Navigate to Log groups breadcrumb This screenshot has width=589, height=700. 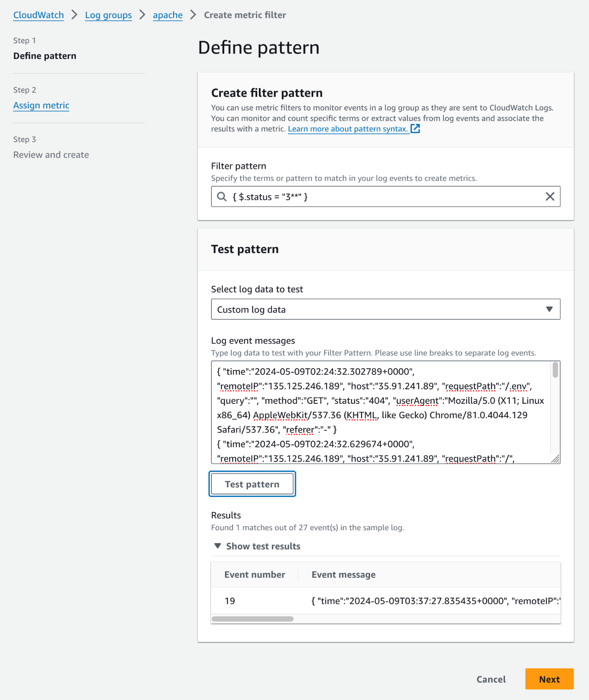[x=108, y=15]
